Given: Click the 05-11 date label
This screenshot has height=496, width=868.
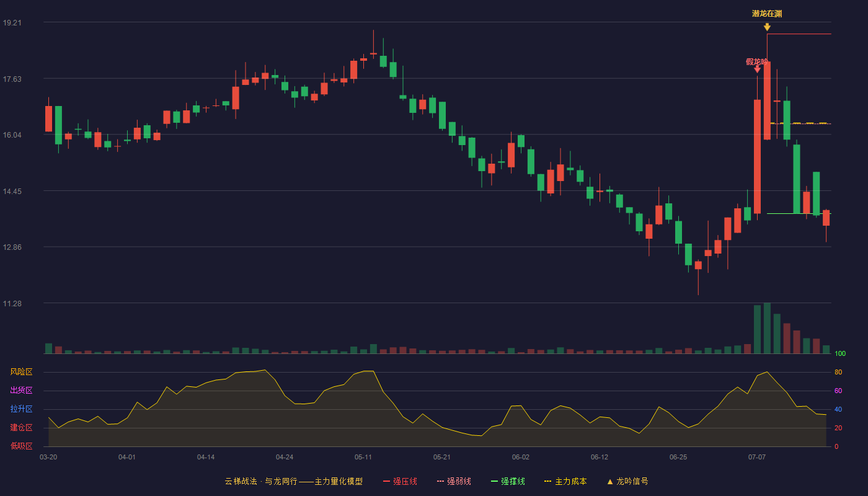Looking at the screenshot, I should [363, 457].
